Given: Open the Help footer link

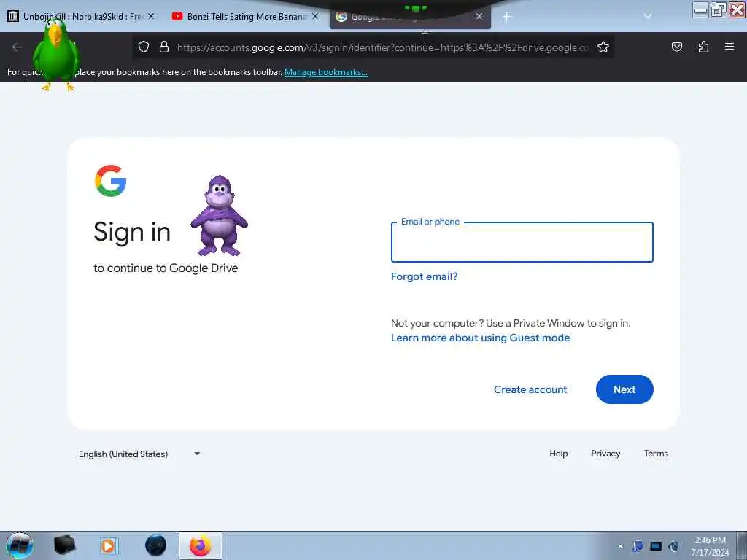Looking at the screenshot, I should (x=558, y=454).
